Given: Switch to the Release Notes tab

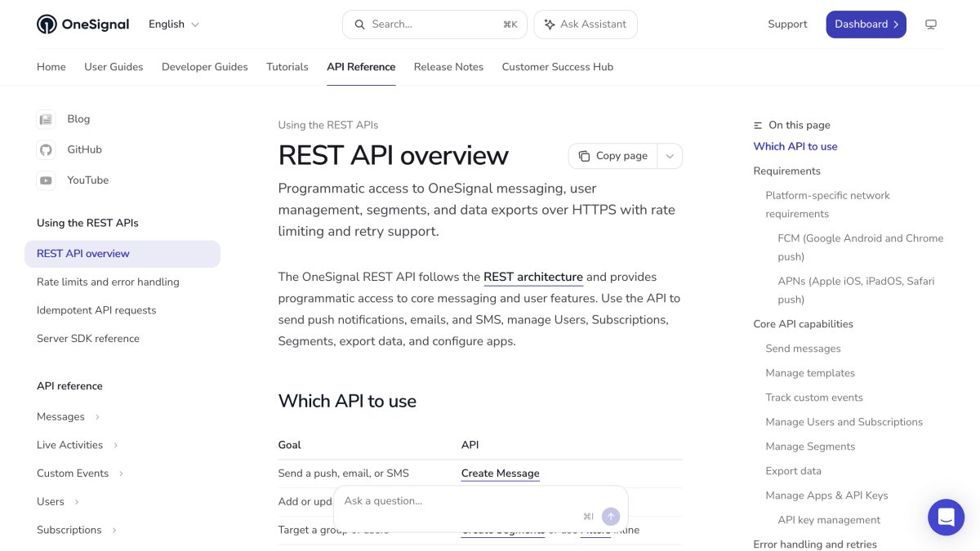Looking at the screenshot, I should [x=448, y=67].
